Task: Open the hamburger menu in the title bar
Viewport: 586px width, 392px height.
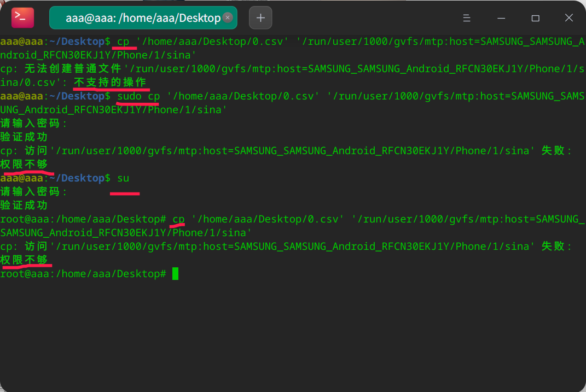Action: tap(466, 18)
